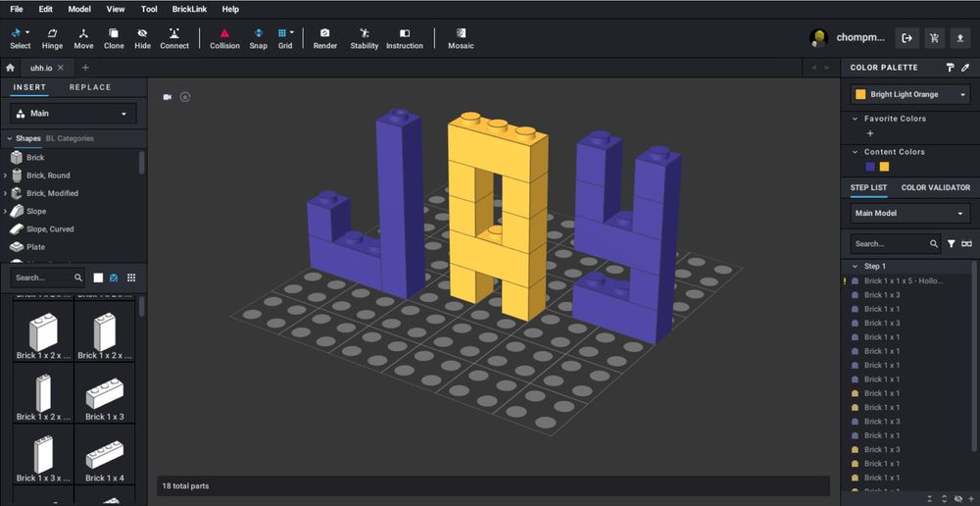Collapse the Content Colors section
This screenshot has width=980, height=506.
pos(855,152)
